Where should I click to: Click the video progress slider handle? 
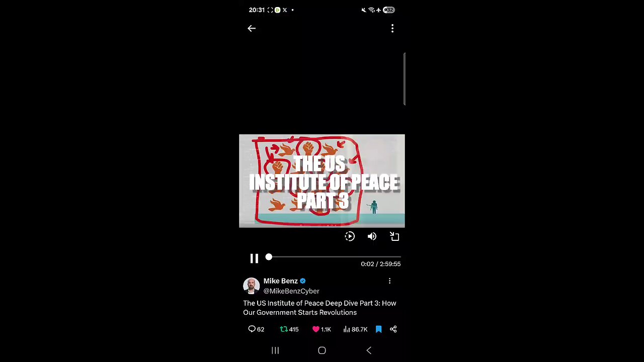click(x=269, y=257)
